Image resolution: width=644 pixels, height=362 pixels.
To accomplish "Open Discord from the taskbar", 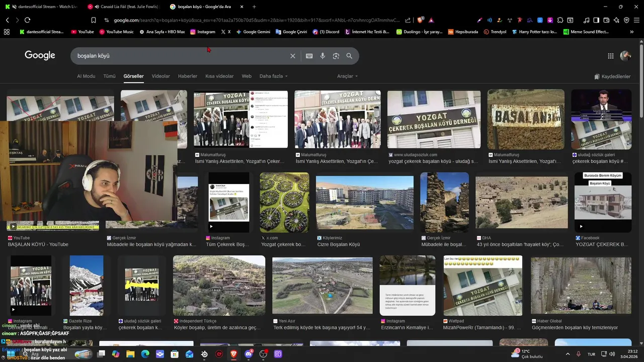I will [248, 354].
